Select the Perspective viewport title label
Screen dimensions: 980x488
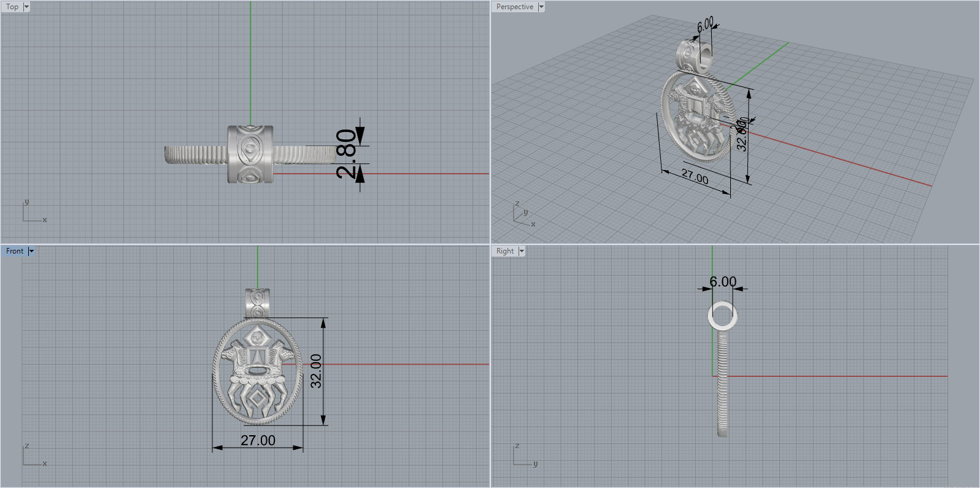(515, 7)
